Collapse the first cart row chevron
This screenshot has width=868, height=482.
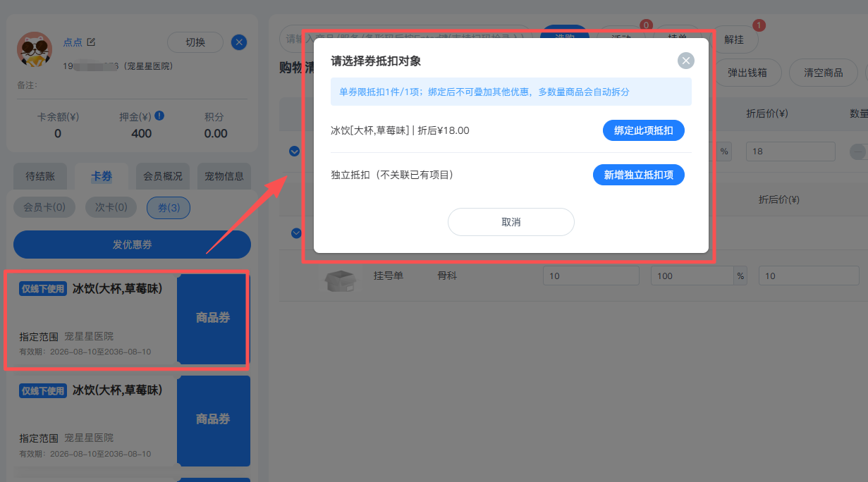click(295, 151)
